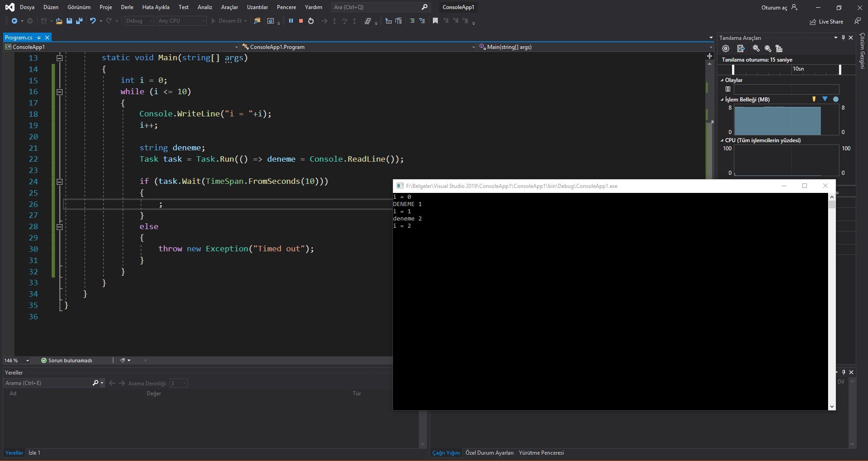
Task: Switch to the Çağrı Yığını tab
Action: pos(446,453)
